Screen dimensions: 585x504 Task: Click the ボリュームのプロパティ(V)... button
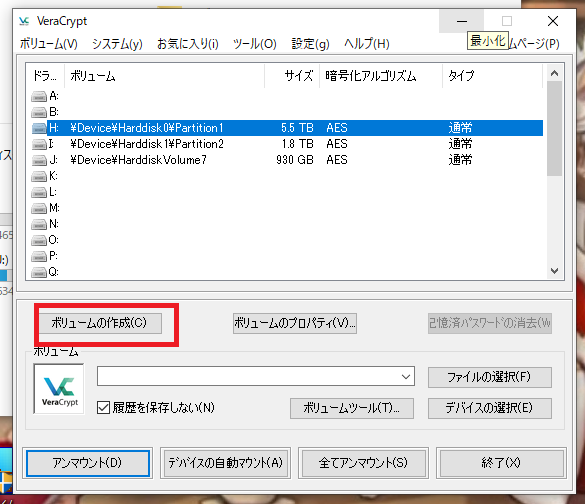[295, 323]
